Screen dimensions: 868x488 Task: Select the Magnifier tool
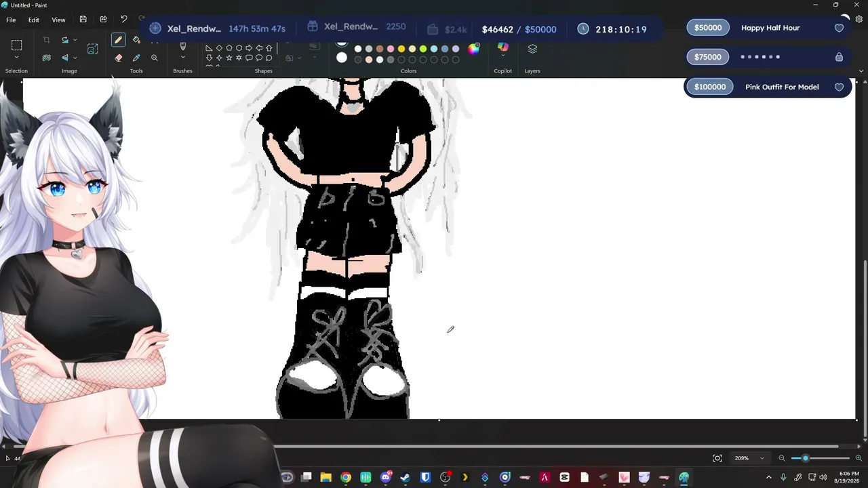[x=155, y=58]
